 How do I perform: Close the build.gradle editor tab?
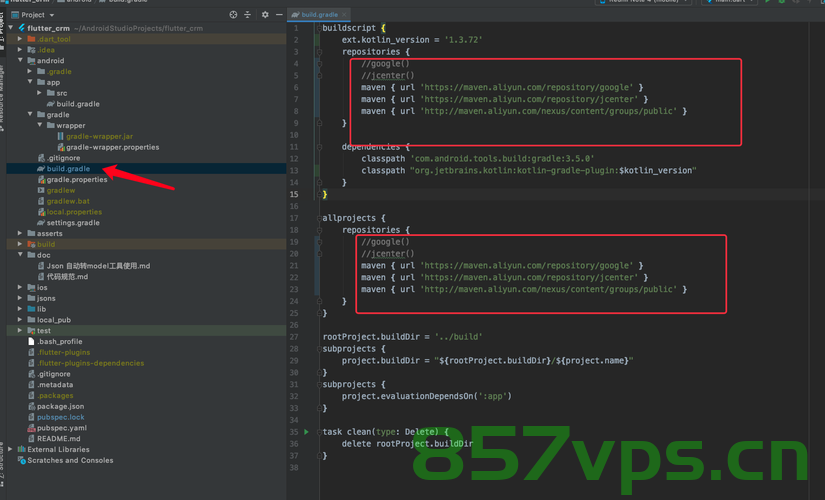(344, 15)
